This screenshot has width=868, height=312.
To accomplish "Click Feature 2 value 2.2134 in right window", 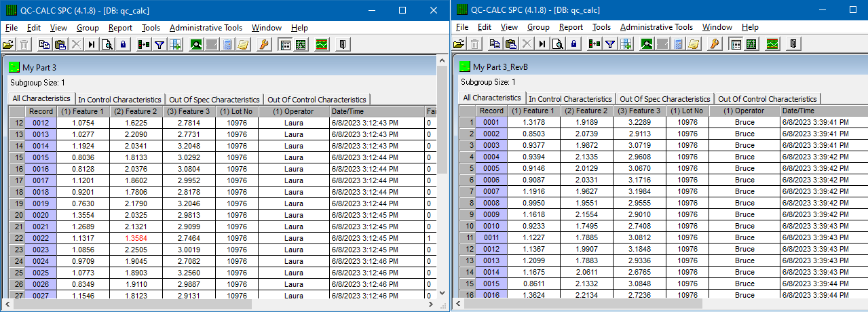I will 587,295.
